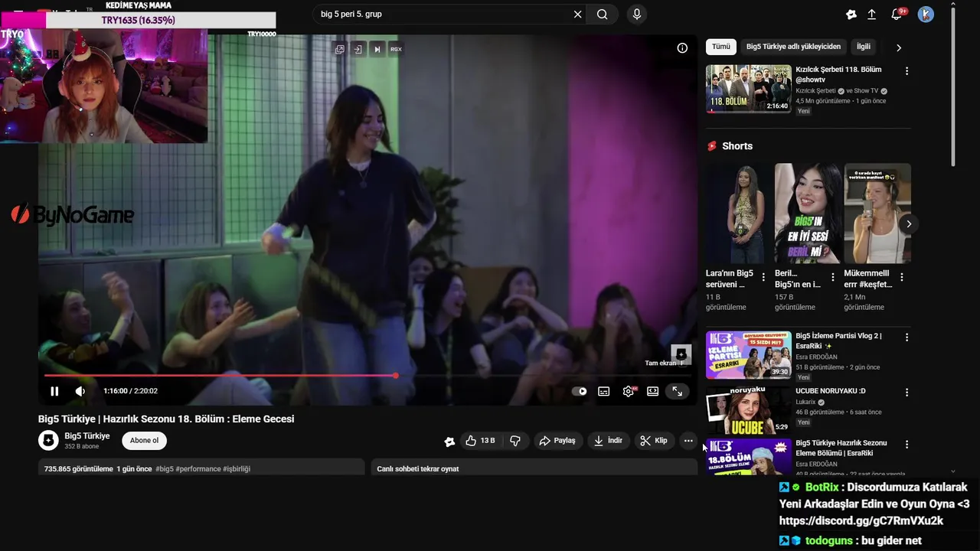980x551 pixels.
Task: Like the video with thumbs-up 13 B
Action: [x=480, y=441]
